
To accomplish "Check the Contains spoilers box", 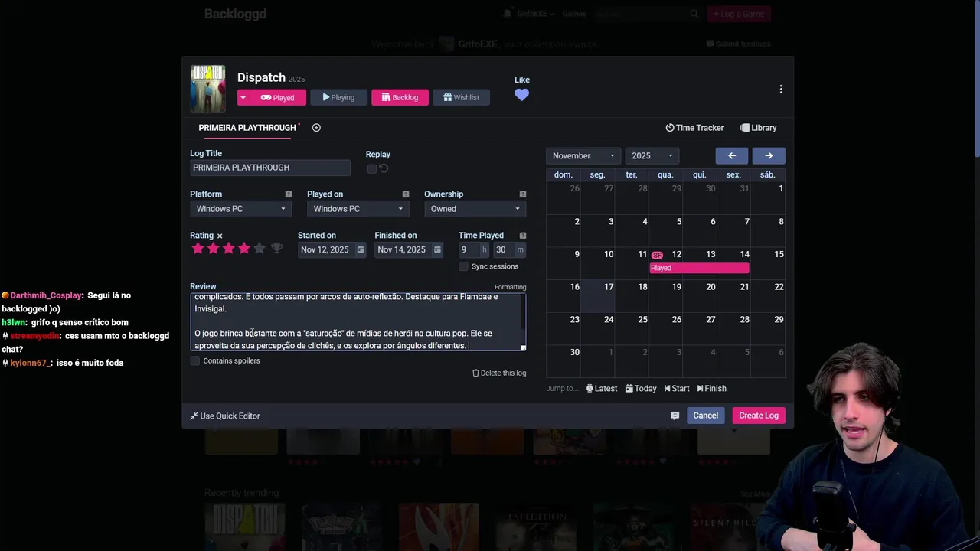I will (195, 360).
